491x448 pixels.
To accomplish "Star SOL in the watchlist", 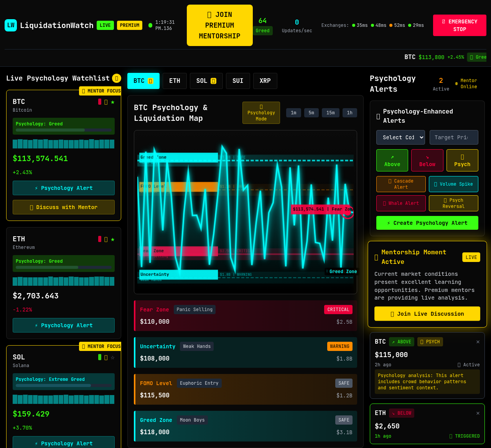I will click(113, 357).
